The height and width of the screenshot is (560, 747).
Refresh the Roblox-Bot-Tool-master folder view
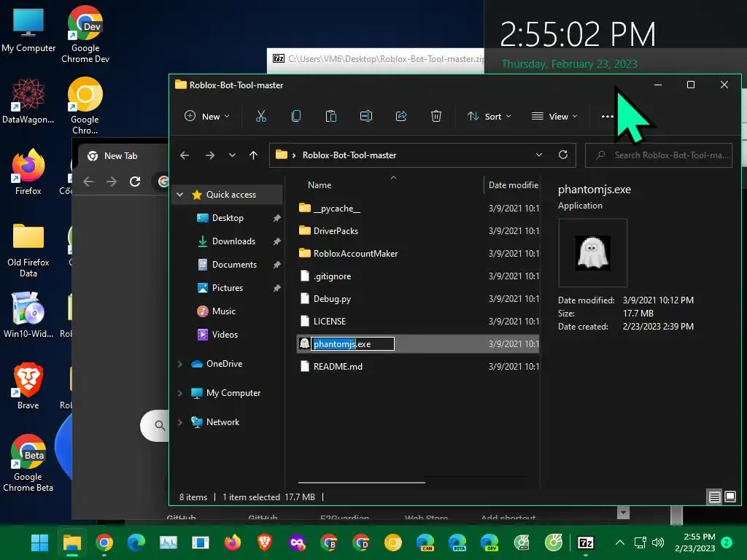[x=563, y=155]
